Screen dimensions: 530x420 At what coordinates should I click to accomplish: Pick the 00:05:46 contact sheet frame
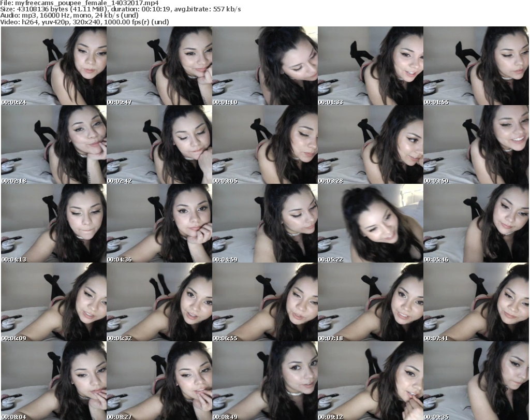(x=476, y=223)
